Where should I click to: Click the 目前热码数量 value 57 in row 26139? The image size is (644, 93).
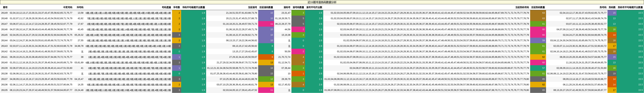coord(538,68)
